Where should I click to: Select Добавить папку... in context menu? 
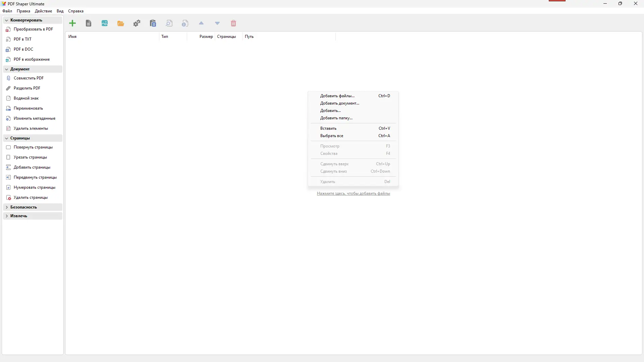336,118
